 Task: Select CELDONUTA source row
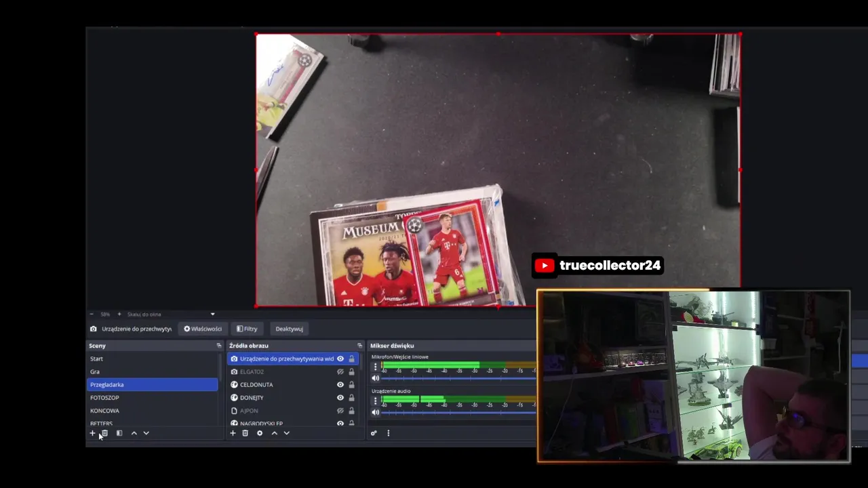[292, 384]
